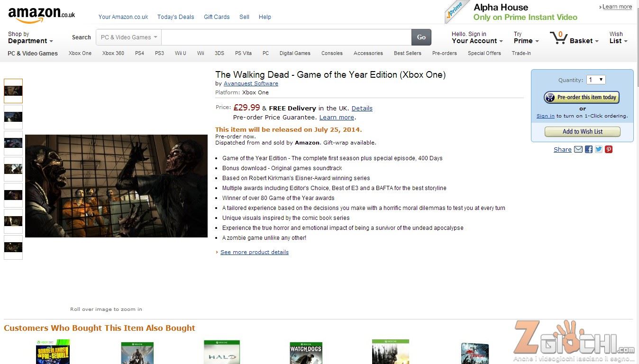
Task: Open the Your Account dropdown
Action: pos(477,37)
